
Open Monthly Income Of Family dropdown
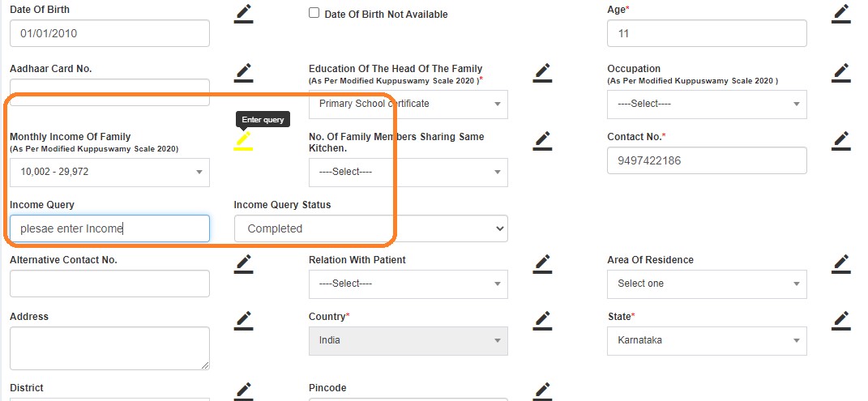click(x=109, y=173)
